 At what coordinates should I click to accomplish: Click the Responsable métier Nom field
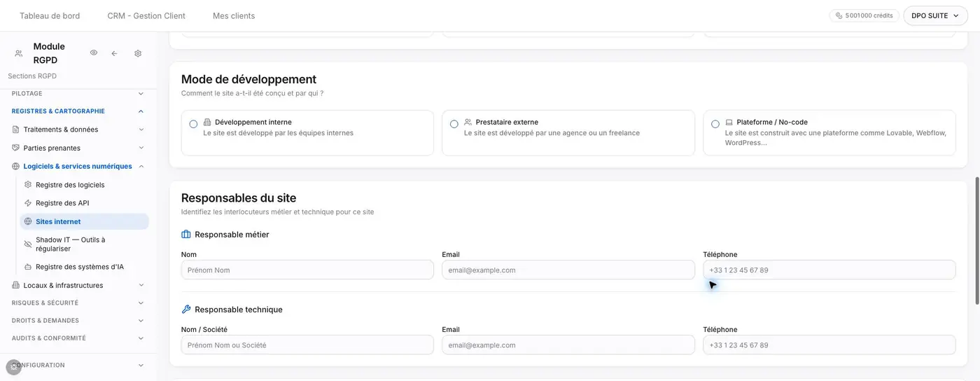coord(307,270)
